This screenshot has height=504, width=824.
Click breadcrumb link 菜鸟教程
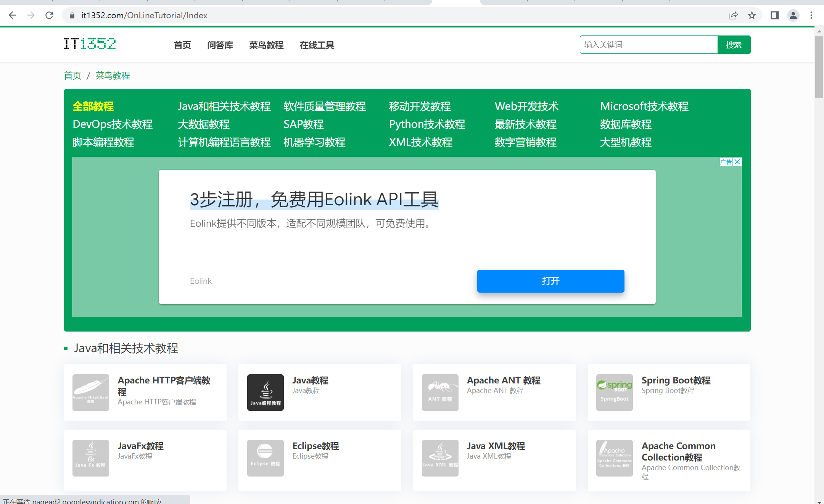113,76
